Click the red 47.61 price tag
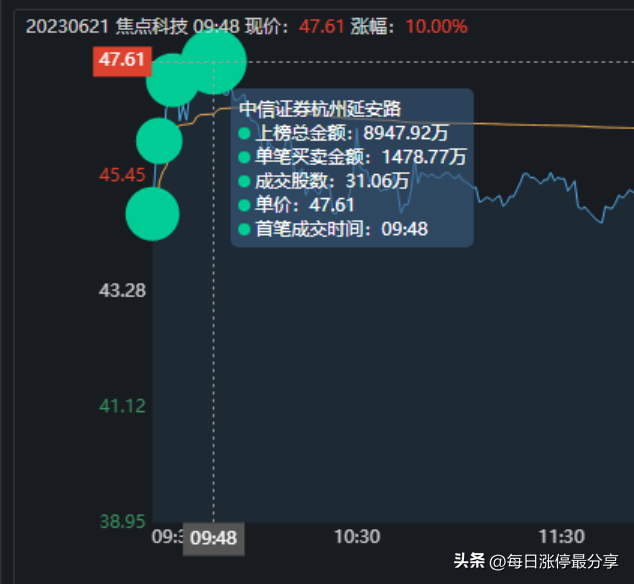The image size is (634, 584). (122, 61)
